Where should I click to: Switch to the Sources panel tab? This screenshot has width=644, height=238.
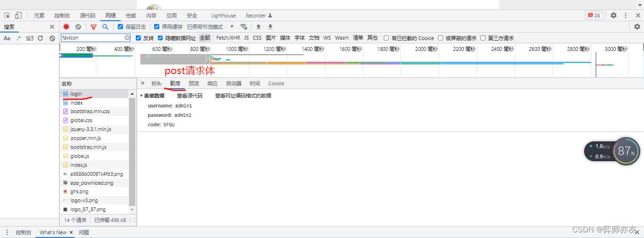tap(87, 16)
